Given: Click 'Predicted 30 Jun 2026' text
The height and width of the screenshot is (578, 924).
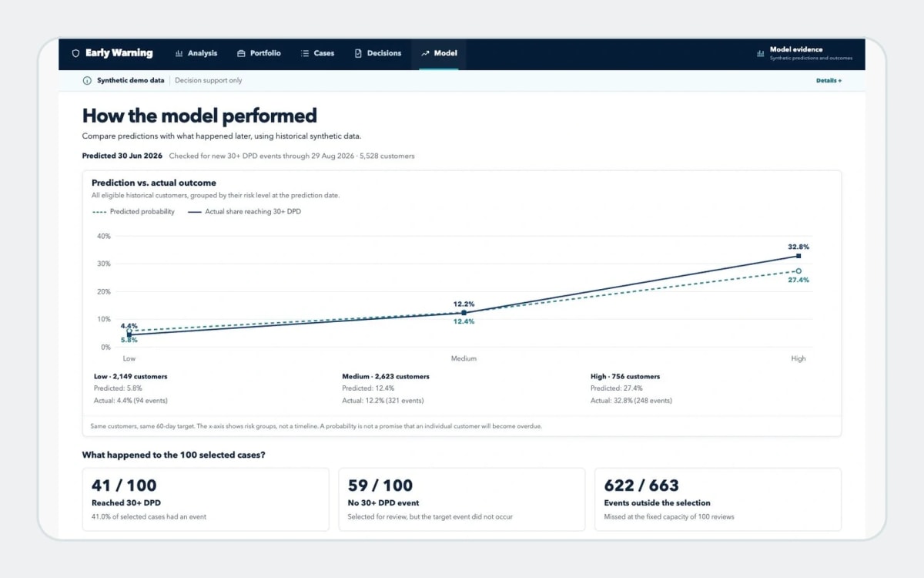Looking at the screenshot, I should [122, 156].
